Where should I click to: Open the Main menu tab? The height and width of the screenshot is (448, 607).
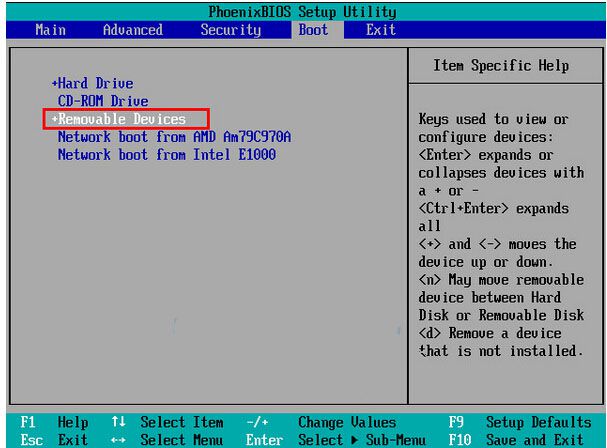click(51, 30)
